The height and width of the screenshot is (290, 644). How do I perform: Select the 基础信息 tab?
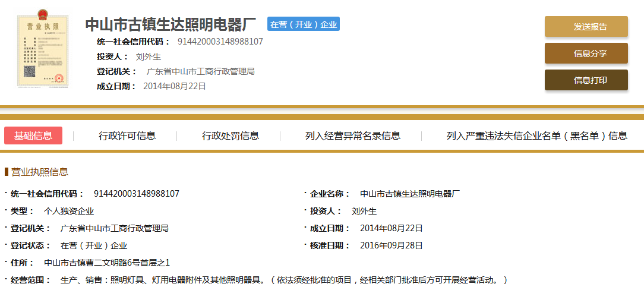click(33, 135)
